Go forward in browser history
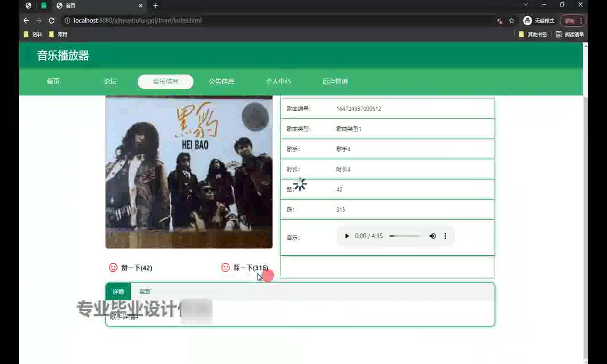Screen dimensions: 607x364 39,20
